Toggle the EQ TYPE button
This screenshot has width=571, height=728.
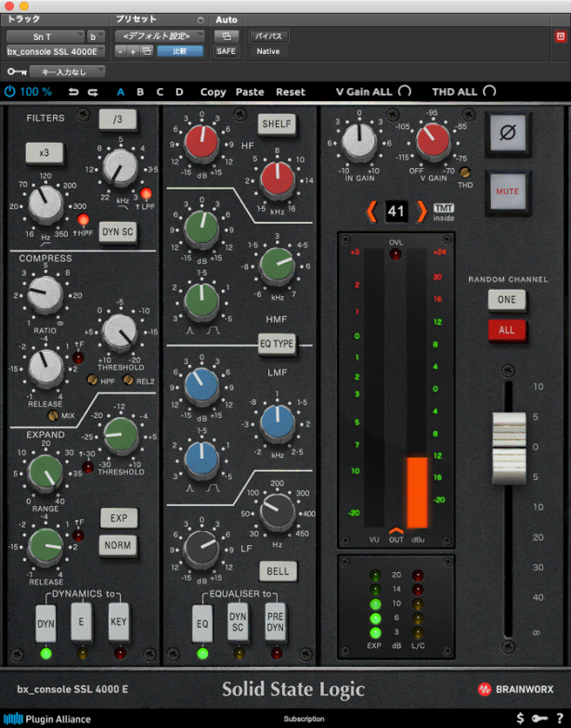(x=277, y=344)
